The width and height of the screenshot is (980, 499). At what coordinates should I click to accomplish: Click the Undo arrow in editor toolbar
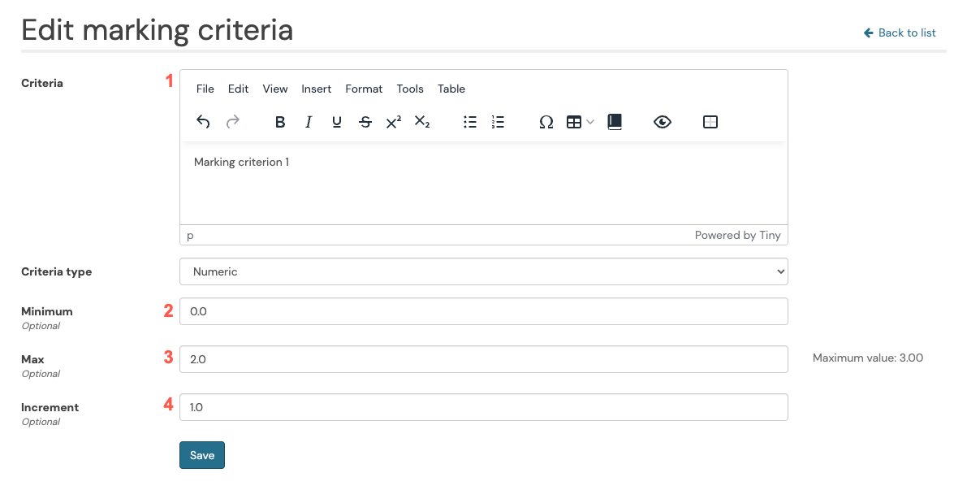[204, 122]
